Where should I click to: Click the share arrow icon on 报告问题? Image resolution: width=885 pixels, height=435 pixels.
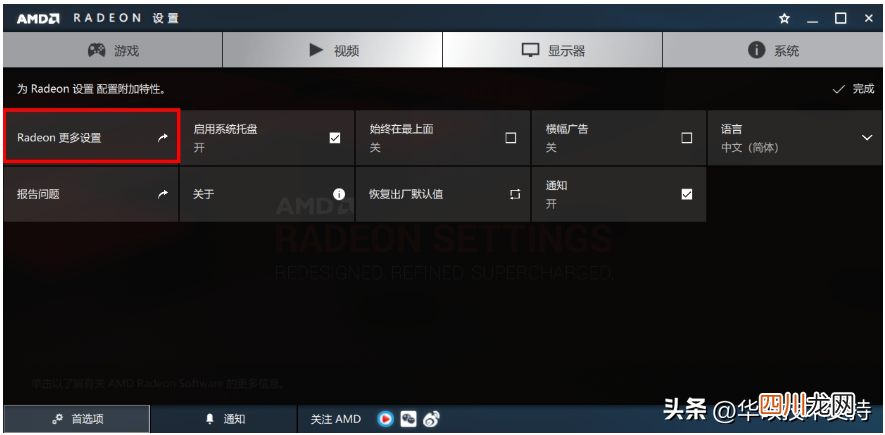(163, 194)
